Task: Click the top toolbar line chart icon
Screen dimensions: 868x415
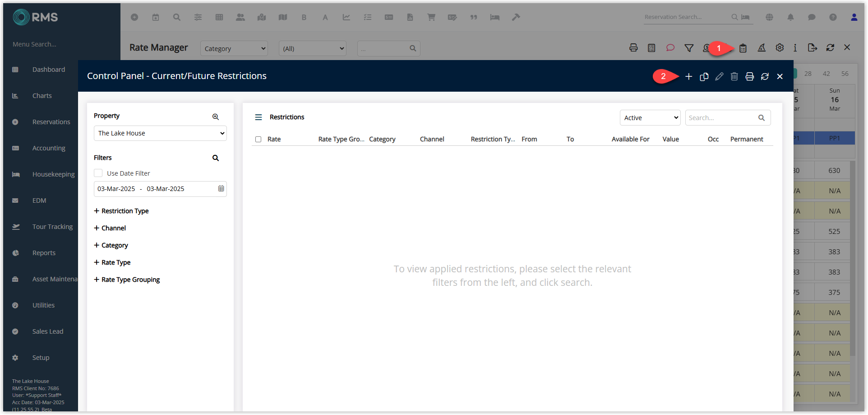Action: click(346, 17)
